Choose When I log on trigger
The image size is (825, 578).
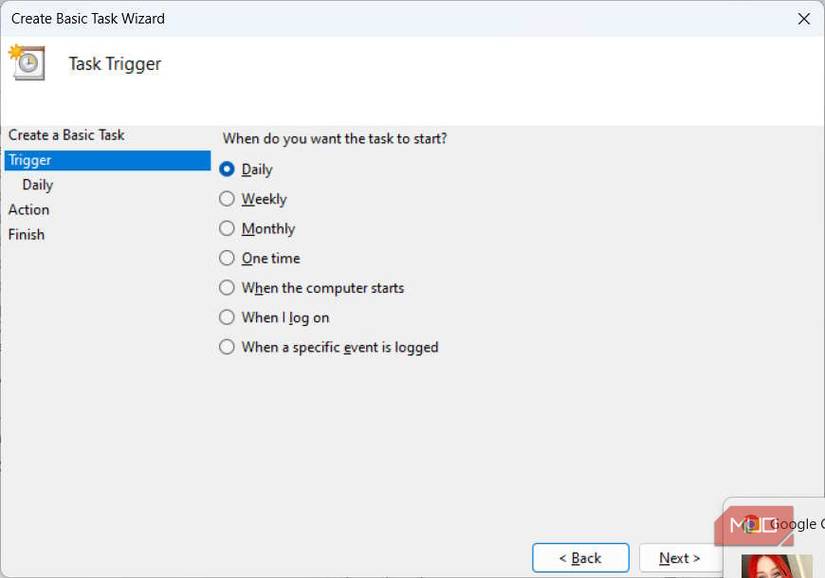227,317
